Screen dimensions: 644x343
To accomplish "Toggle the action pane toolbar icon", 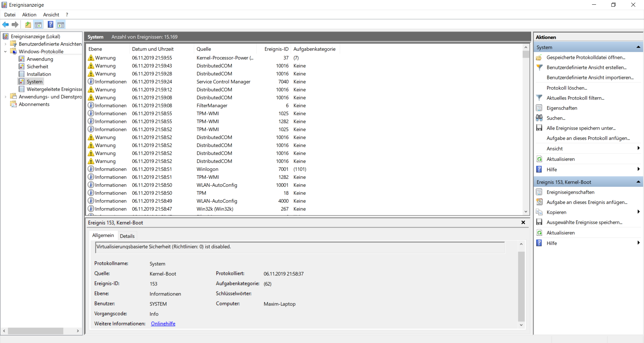I will (x=61, y=24).
